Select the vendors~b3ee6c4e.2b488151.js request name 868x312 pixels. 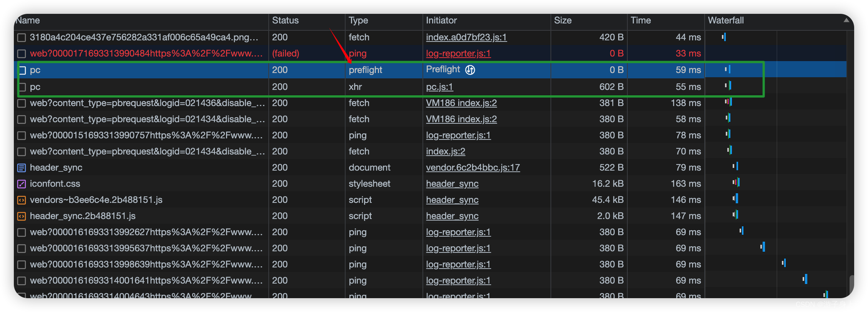[96, 200]
